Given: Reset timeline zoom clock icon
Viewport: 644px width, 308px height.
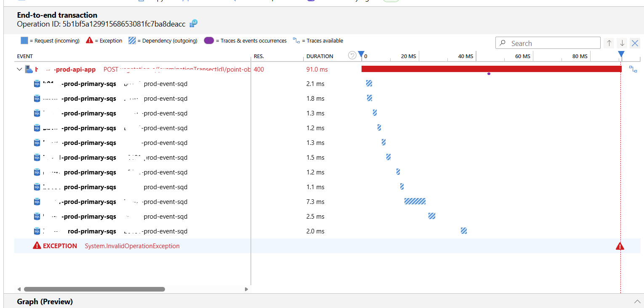Looking at the screenshot, I should [x=352, y=55].
